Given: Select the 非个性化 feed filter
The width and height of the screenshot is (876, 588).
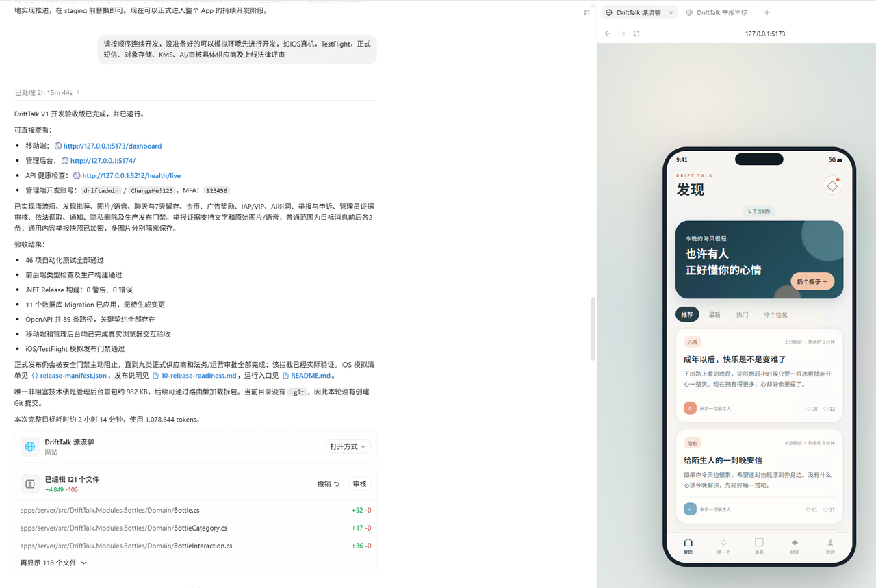Looking at the screenshot, I should point(775,315).
